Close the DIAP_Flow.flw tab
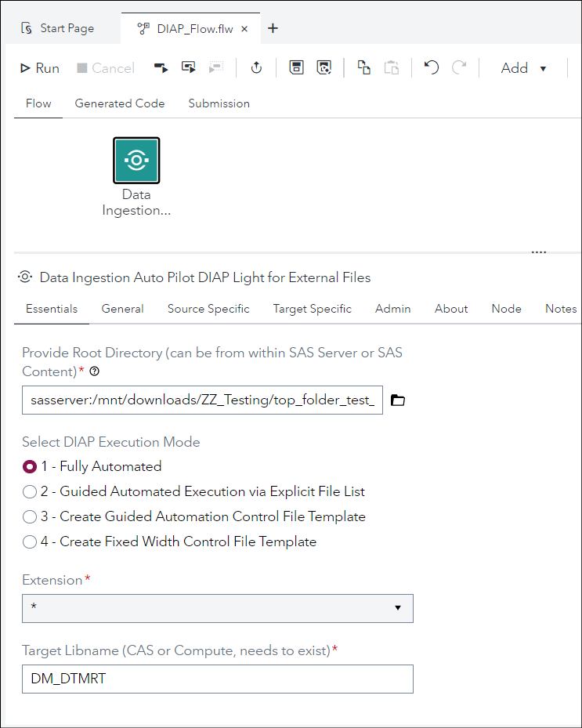The height and width of the screenshot is (728, 582). 244,29
